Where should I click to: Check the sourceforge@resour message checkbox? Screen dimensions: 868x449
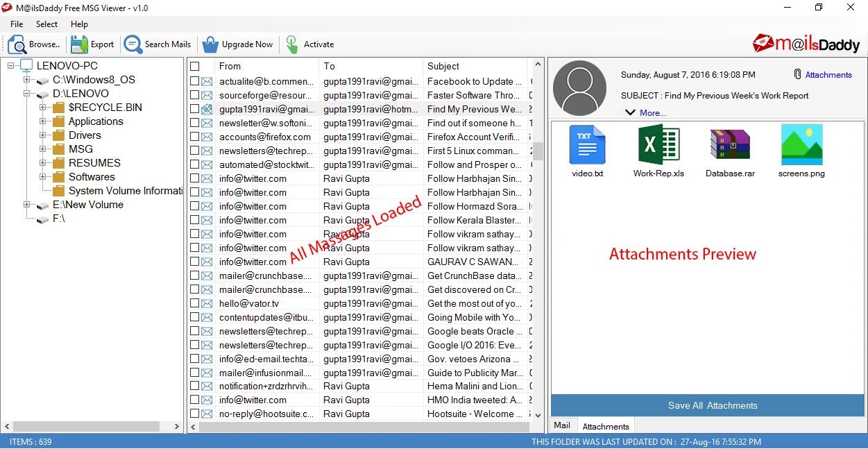195,95
